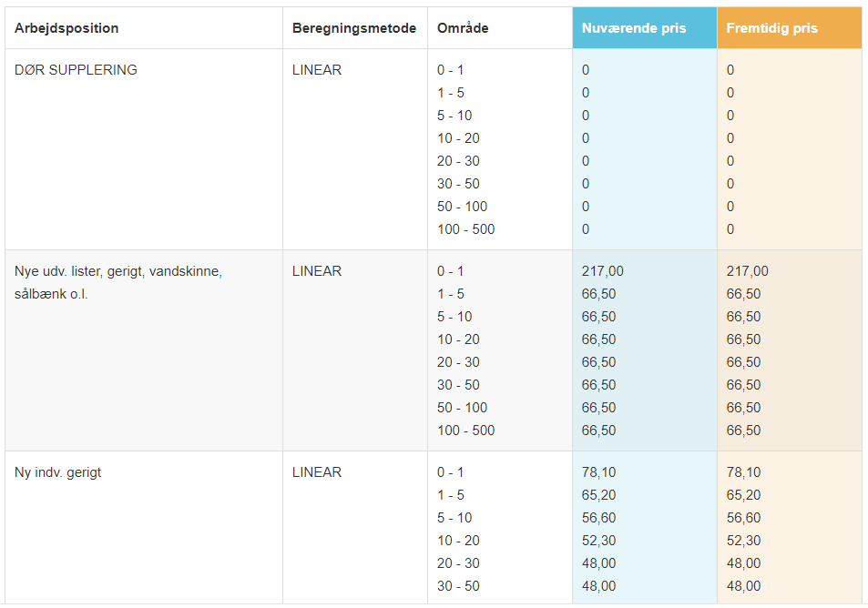Click 217,00 in the Nuværende pris column
This screenshot has height=608, width=868.
tap(602, 271)
